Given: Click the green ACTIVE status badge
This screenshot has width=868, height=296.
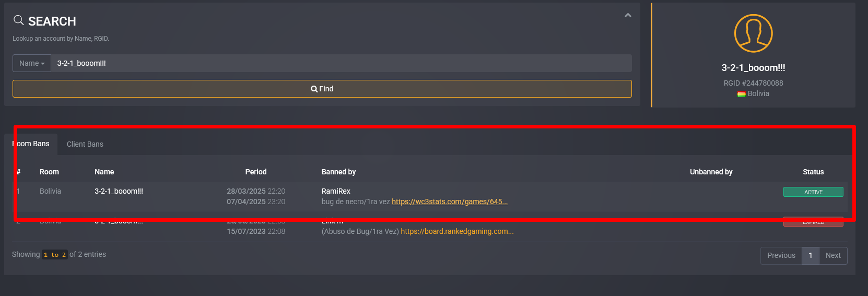Looking at the screenshot, I should click(x=813, y=192).
